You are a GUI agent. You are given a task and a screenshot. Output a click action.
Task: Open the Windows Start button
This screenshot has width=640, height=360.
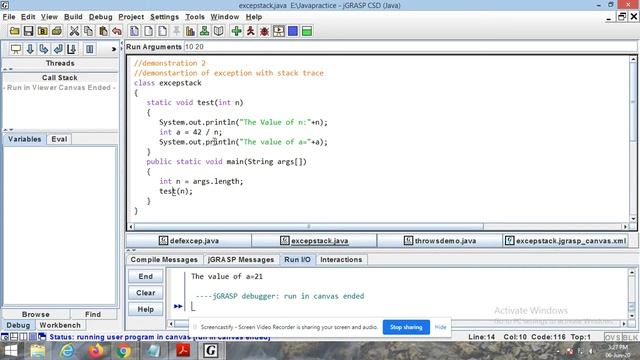click(x=10, y=351)
